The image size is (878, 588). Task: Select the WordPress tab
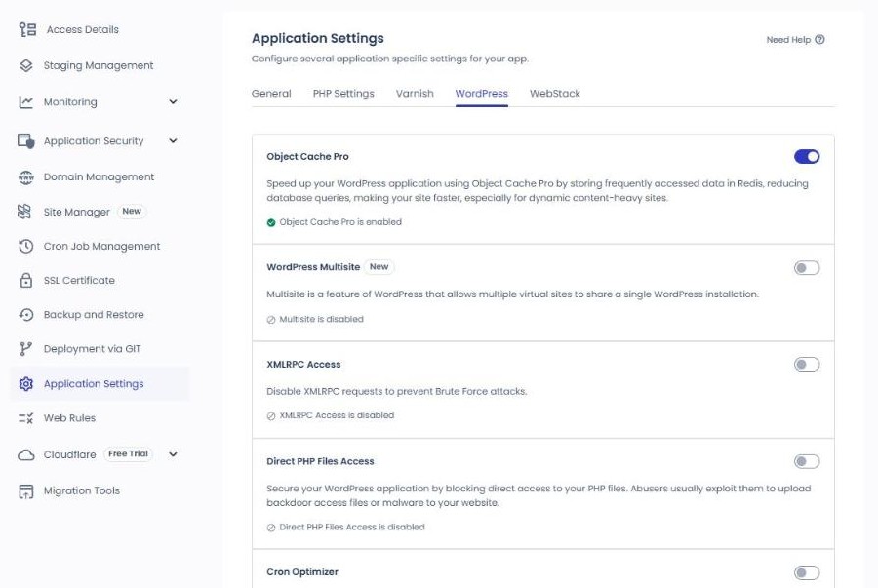(482, 94)
